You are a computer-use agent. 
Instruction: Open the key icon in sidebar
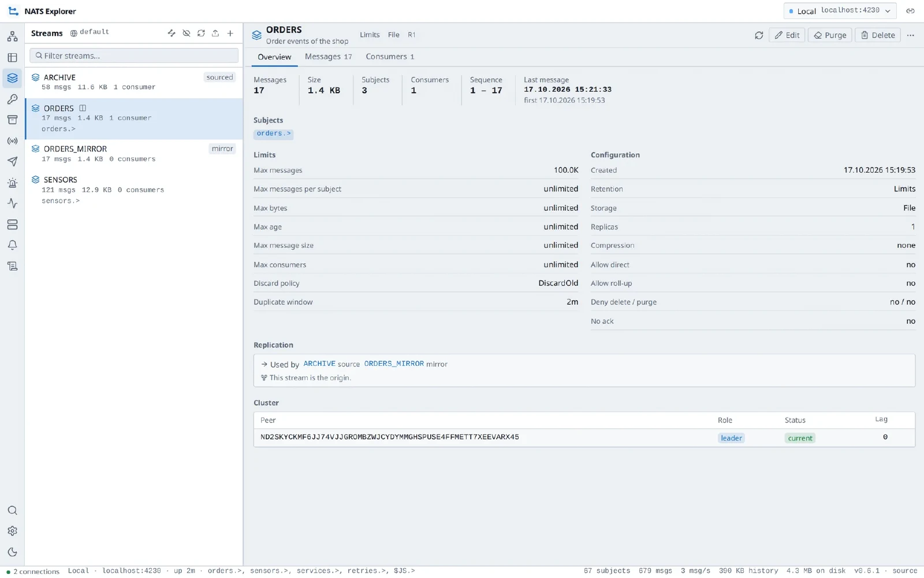[12, 99]
